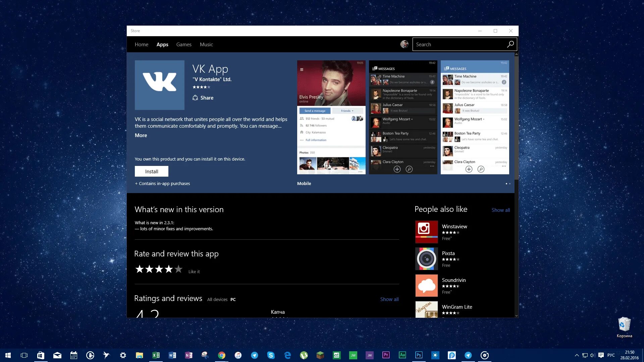
Task: Click the volume icon in system tray
Action: pyautogui.click(x=593, y=355)
